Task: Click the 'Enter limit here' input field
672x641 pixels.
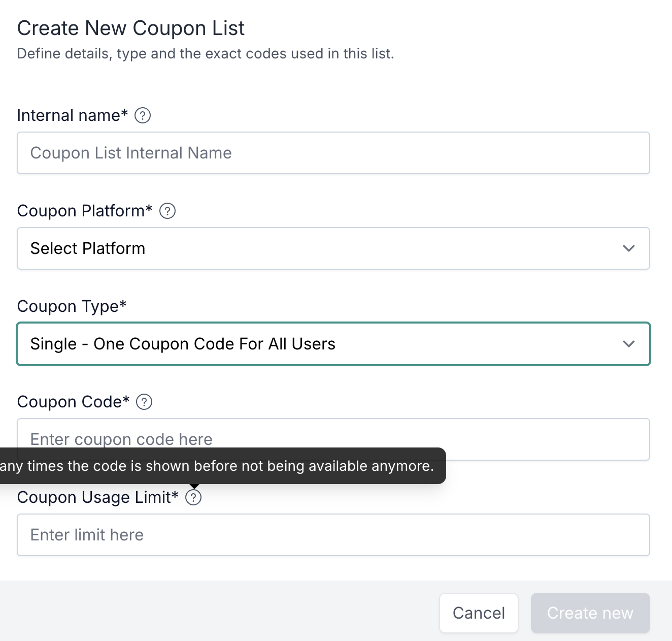Action: [333, 535]
